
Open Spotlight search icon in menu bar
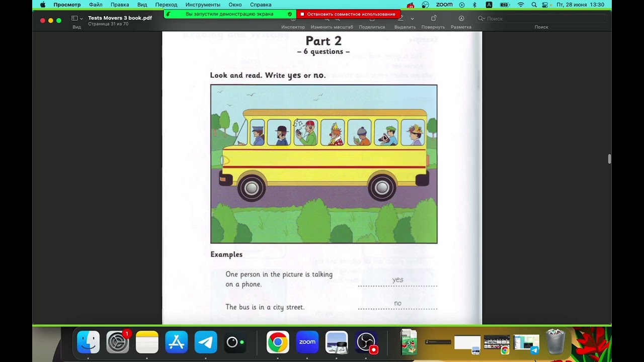click(x=534, y=5)
